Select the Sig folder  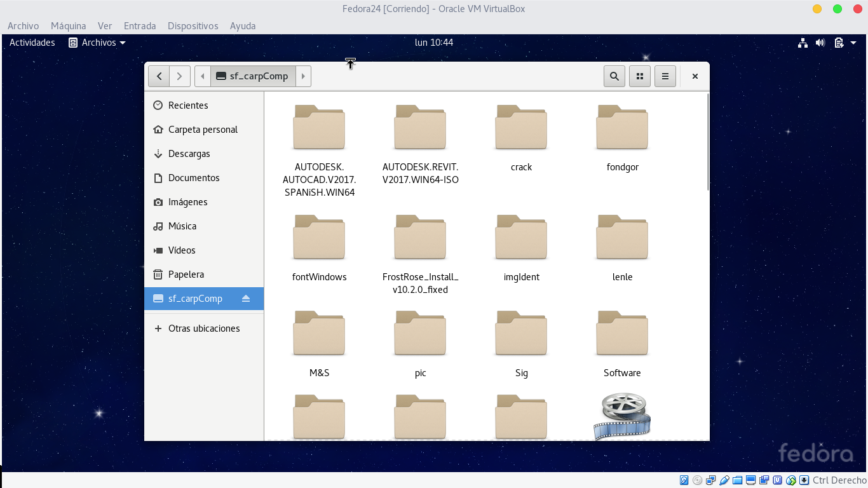521,344
